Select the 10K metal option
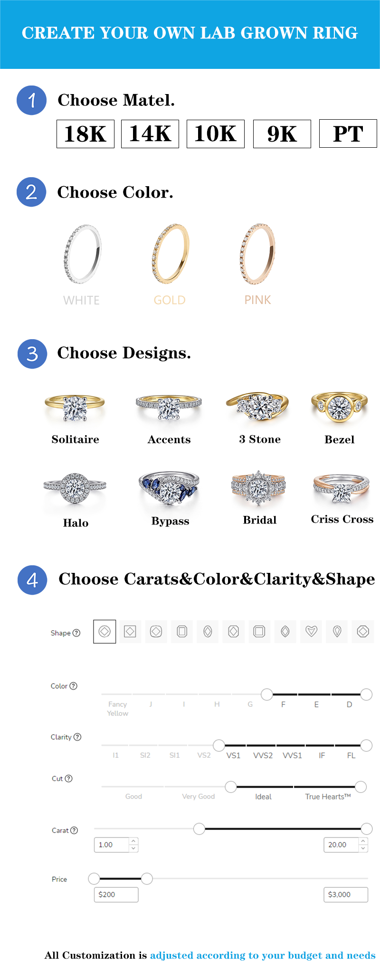Image resolution: width=380 pixels, height=980 pixels. (x=216, y=134)
